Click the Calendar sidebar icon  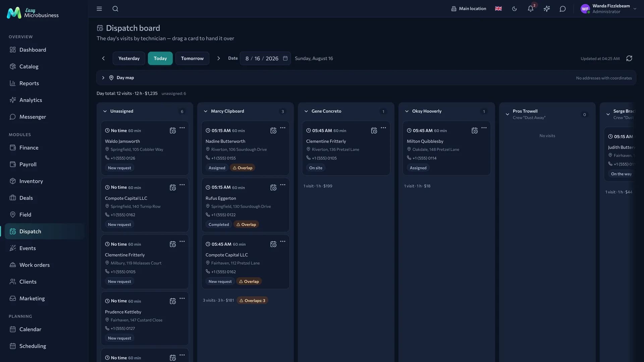click(x=13, y=329)
